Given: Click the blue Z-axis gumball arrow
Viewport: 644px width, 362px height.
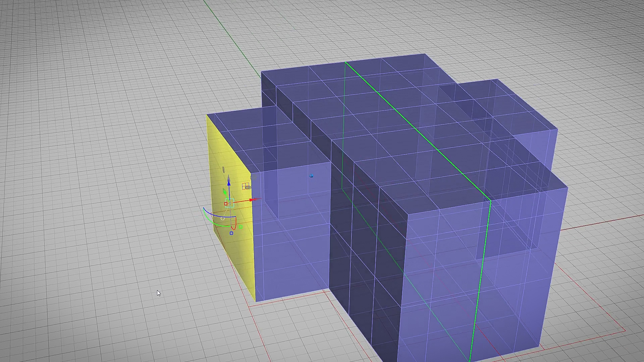Looking at the screenshot, I should tap(229, 183).
